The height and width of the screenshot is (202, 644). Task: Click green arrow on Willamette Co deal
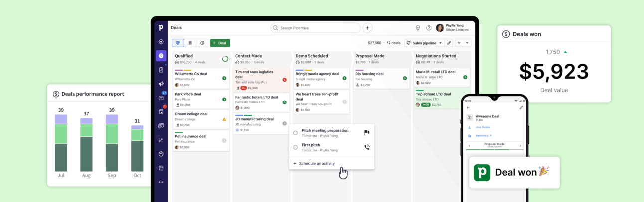[x=224, y=78]
